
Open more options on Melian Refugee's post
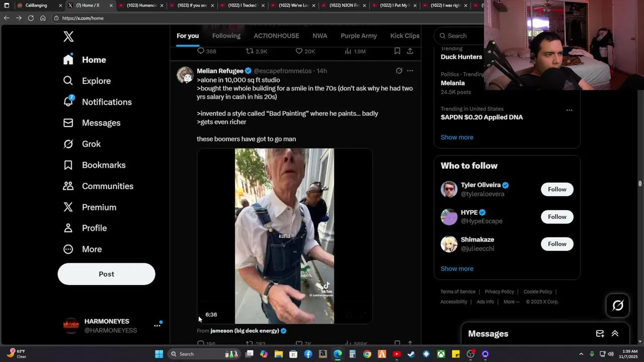[x=410, y=71]
